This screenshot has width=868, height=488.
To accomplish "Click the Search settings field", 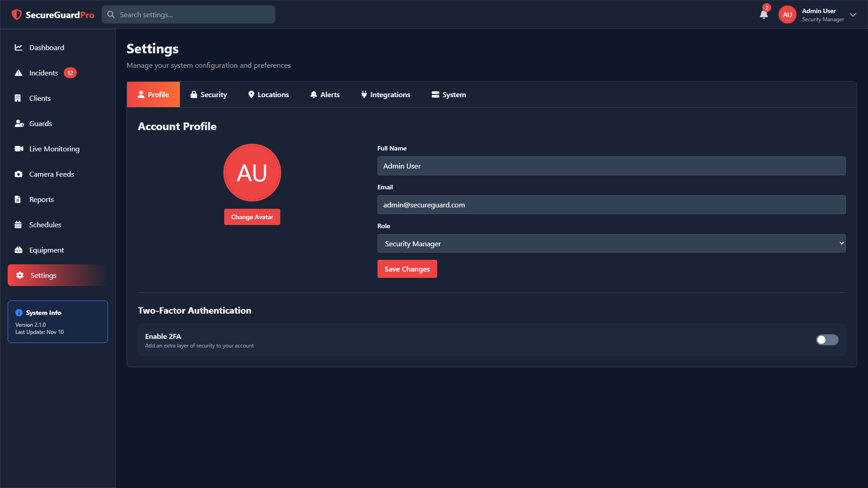I will 194,14.
